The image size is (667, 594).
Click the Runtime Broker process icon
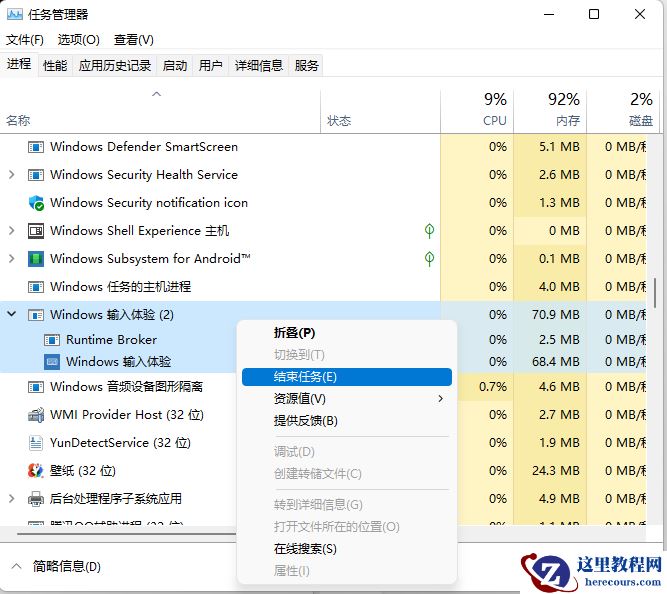(52, 340)
